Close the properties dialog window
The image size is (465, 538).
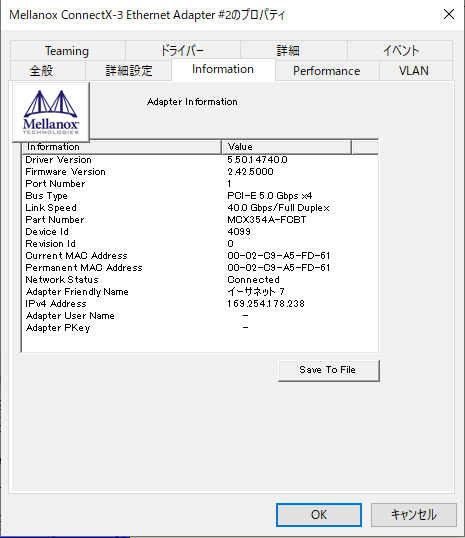(x=449, y=14)
